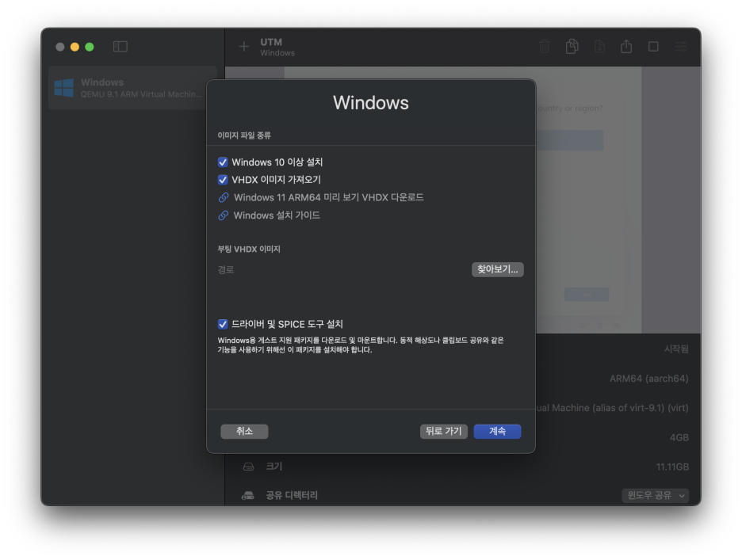
Task: Click the 찾아보기... browse button
Action: tap(497, 269)
